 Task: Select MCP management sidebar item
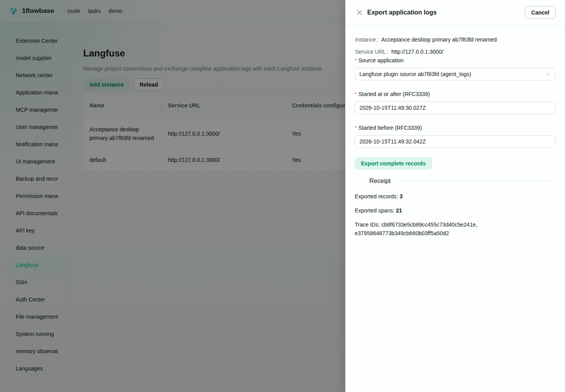[x=35, y=110]
